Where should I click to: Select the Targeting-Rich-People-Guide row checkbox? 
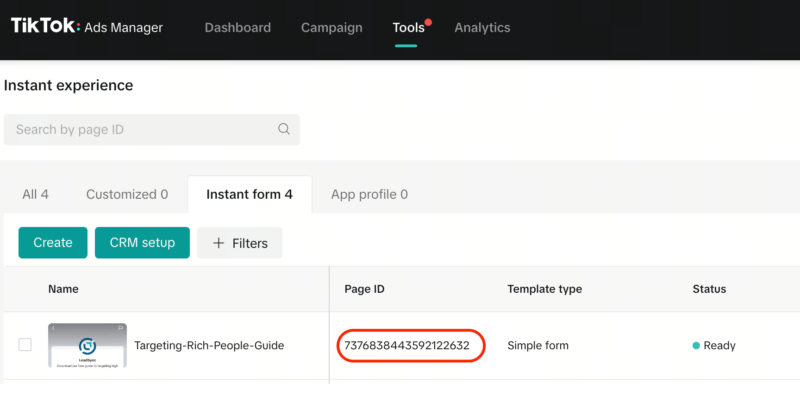pos(25,345)
